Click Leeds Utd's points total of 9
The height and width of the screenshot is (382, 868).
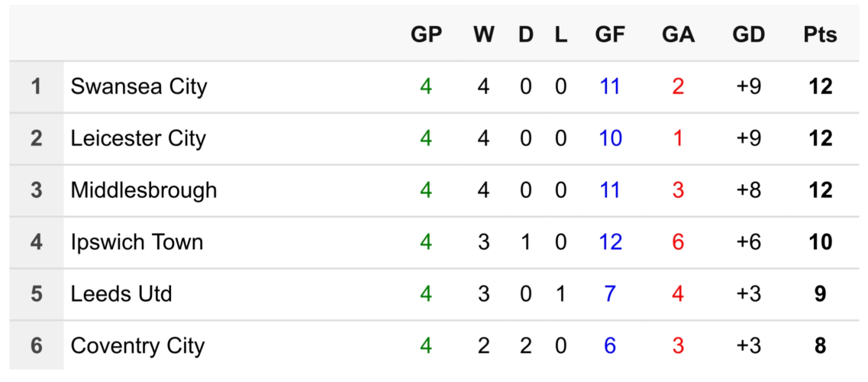(820, 294)
